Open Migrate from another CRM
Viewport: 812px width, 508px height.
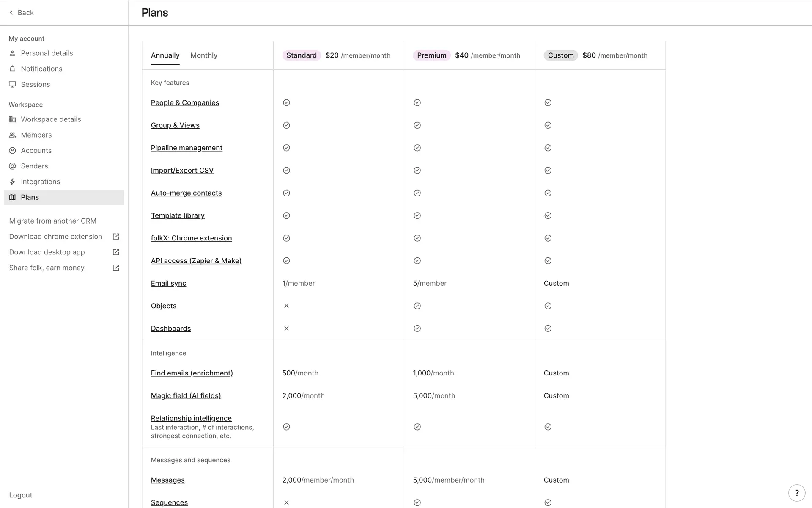53,221
